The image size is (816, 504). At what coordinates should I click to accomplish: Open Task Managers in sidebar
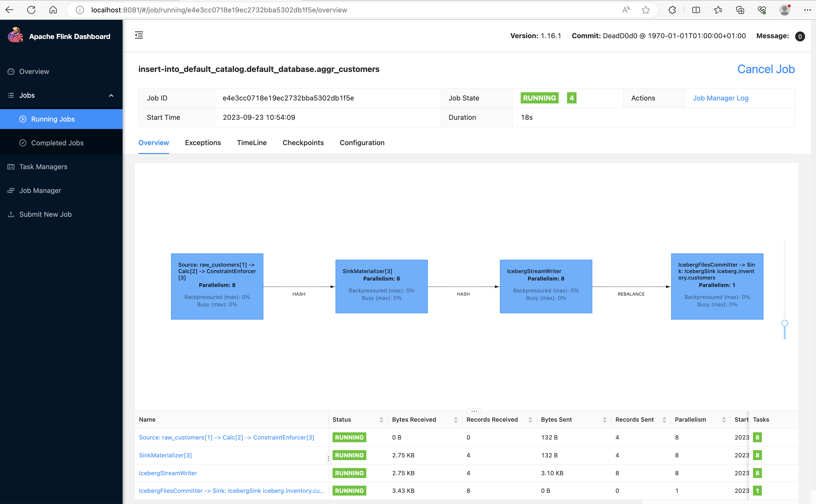point(43,167)
